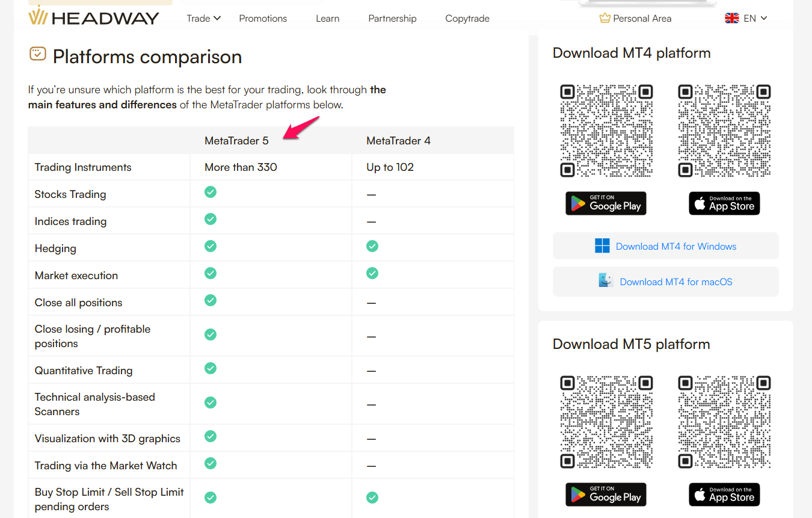The width and height of the screenshot is (812, 518).
Task: Get MT5 on Google Play
Action: 606,495
